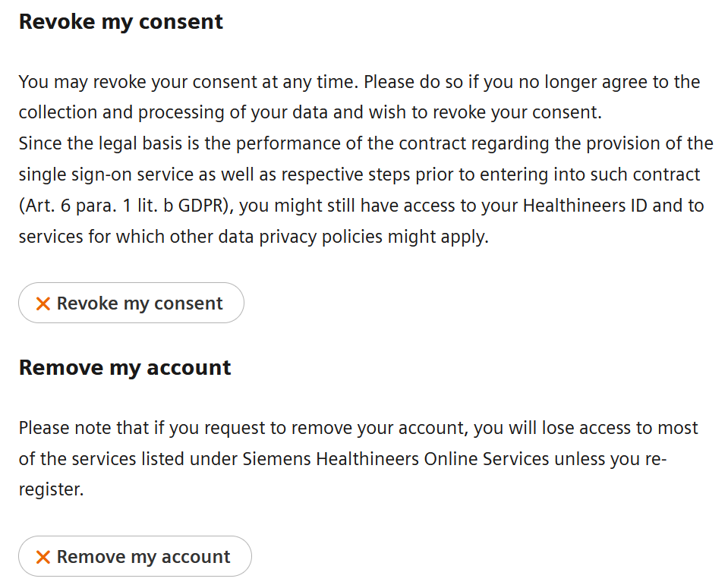Click the 'Revoke my consent' button
This screenshot has height=588, width=728.
click(131, 303)
